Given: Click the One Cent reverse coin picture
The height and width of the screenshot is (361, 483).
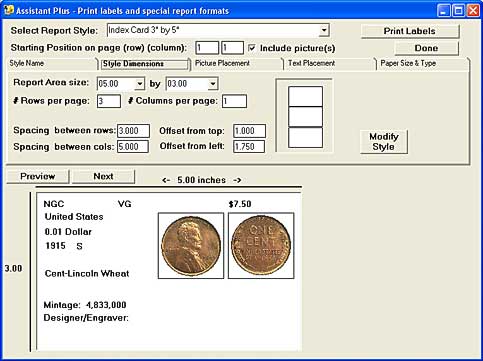Looking at the screenshot, I should click(x=261, y=246).
